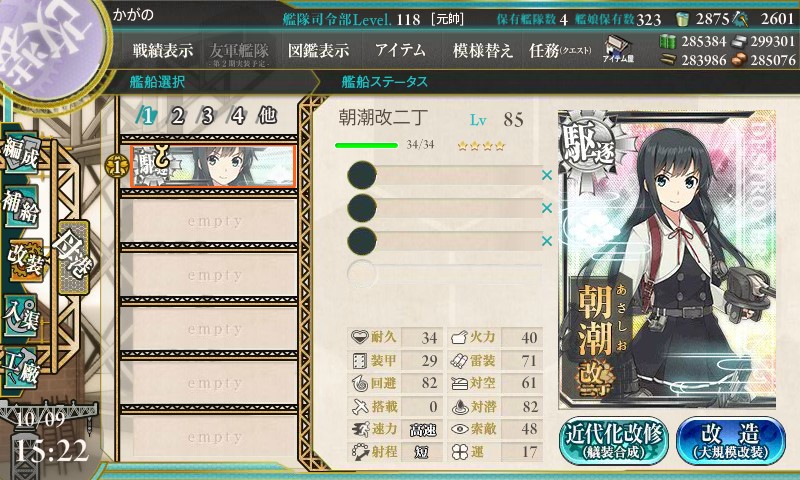Switch to fleet tab 4
Viewport: 800px width, 480px height.
pyautogui.click(x=237, y=116)
